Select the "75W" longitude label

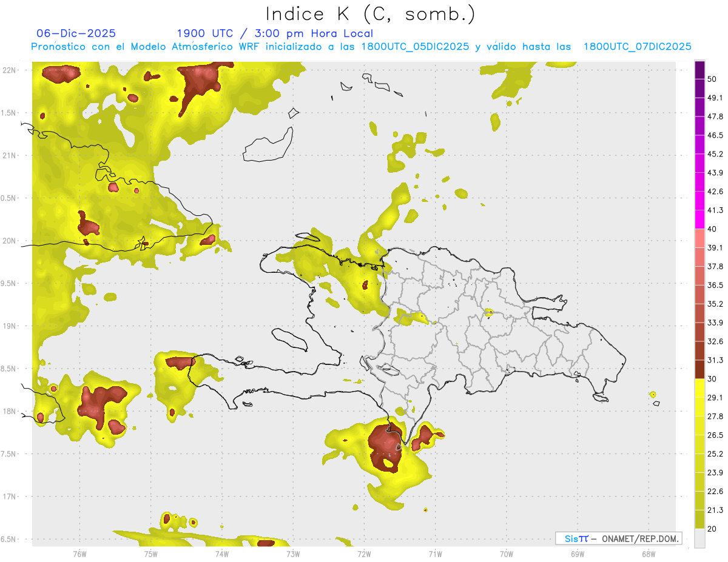pos(151,553)
